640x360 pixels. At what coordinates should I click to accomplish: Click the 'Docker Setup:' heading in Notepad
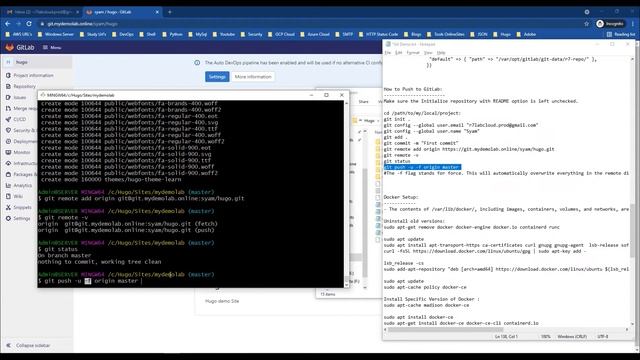click(401, 197)
